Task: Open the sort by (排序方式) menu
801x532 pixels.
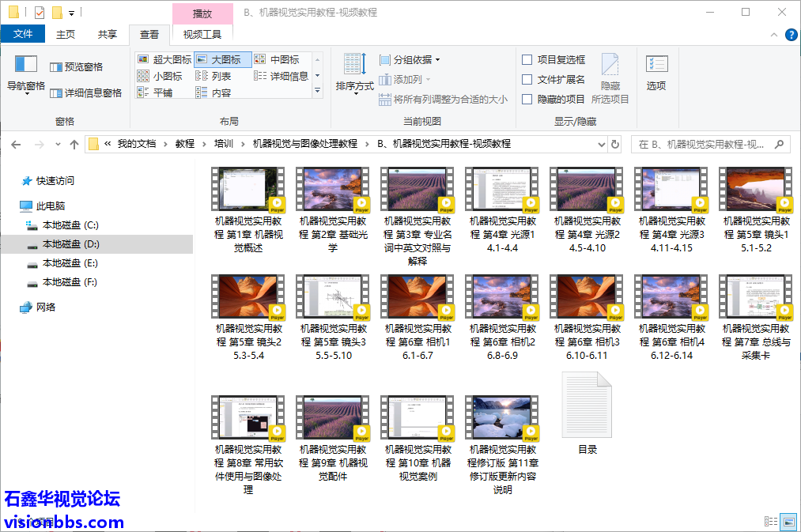Action: pos(354,74)
